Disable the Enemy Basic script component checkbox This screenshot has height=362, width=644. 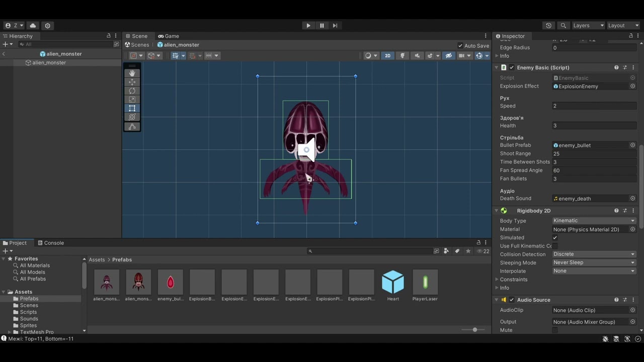point(512,67)
